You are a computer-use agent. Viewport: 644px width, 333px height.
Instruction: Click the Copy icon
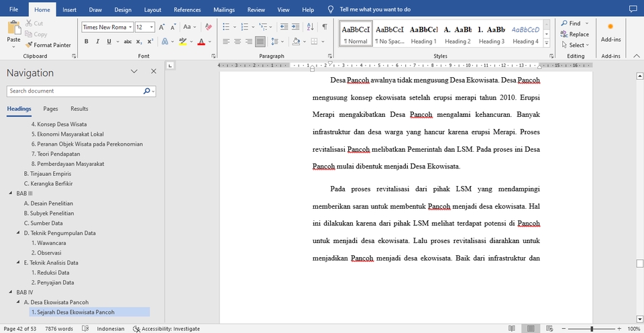[x=29, y=34]
